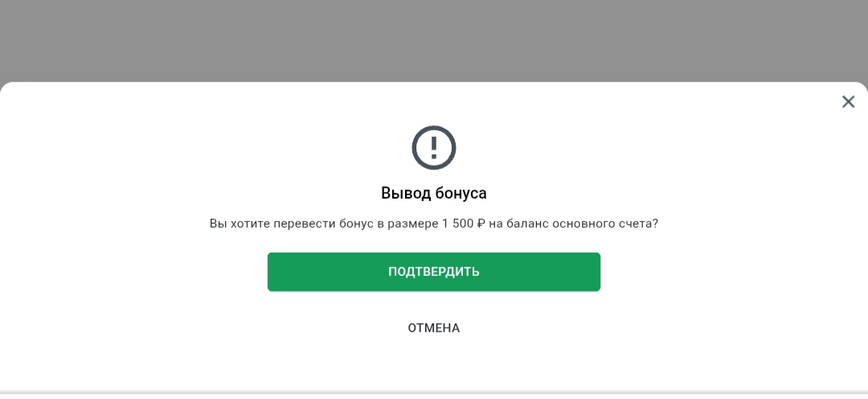Click ОТМЕНА to cancel the transfer
The width and height of the screenshot is (868, 399).
pyautogui.click(x=434, y=328)
